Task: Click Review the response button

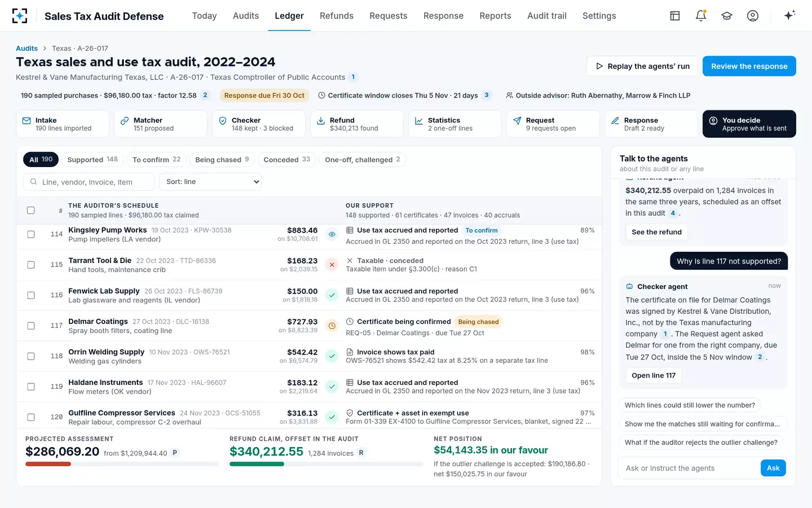Action: point(749,66)
